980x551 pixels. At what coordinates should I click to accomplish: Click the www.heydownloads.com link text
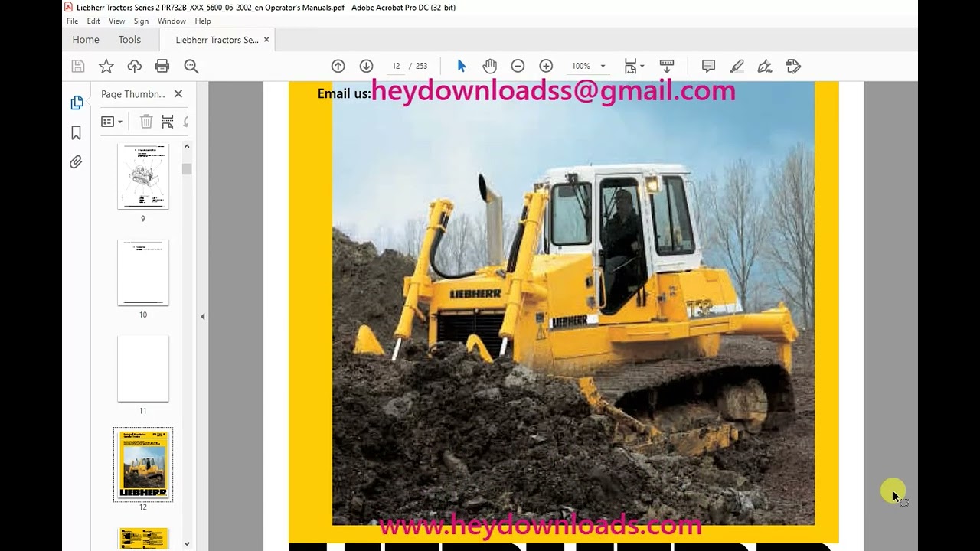click(541, 525)
